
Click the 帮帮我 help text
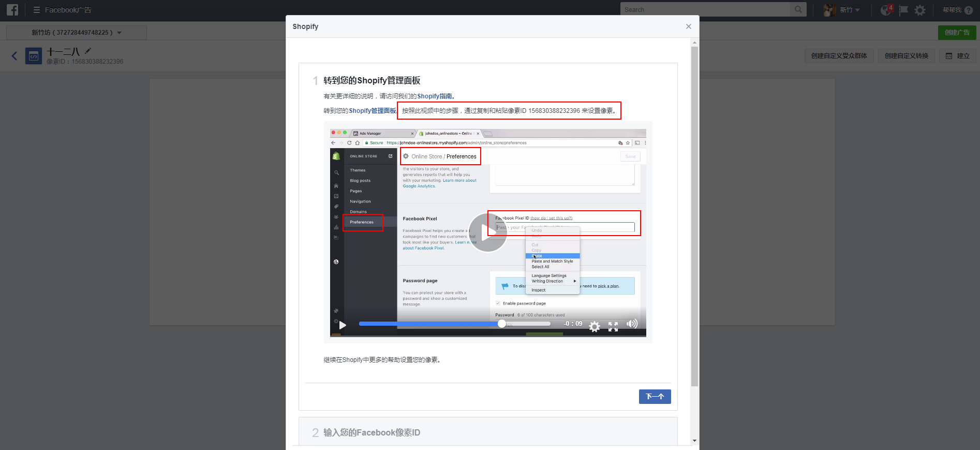pyautogui.click(x=952, y=10)
